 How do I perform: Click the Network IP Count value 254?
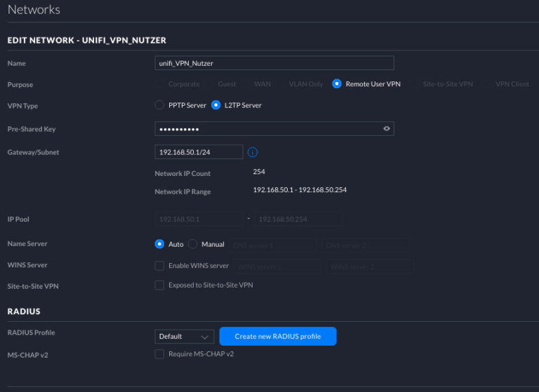click(259, 172)
